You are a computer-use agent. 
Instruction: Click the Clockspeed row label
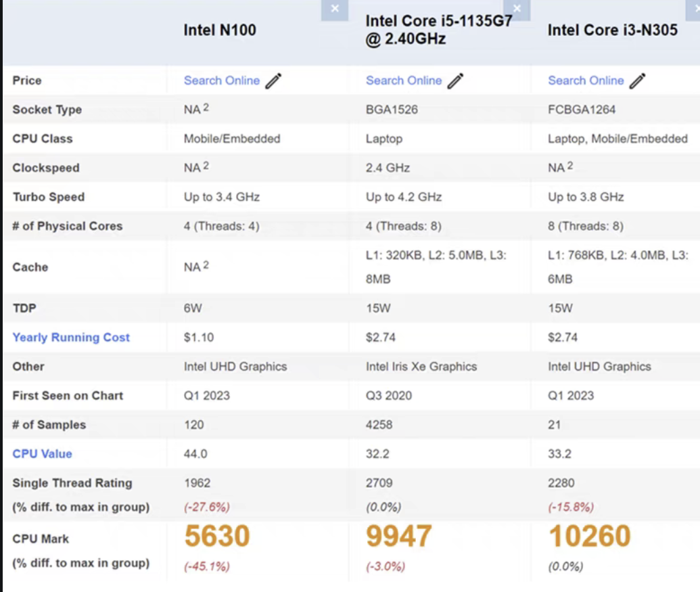coord(46,168)
